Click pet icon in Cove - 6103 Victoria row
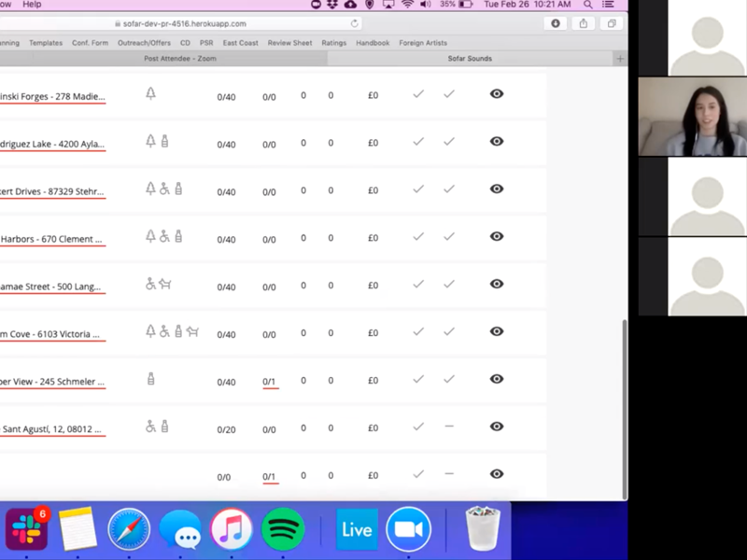This screenshot has width=747, height=560. (x=192, y=331)
